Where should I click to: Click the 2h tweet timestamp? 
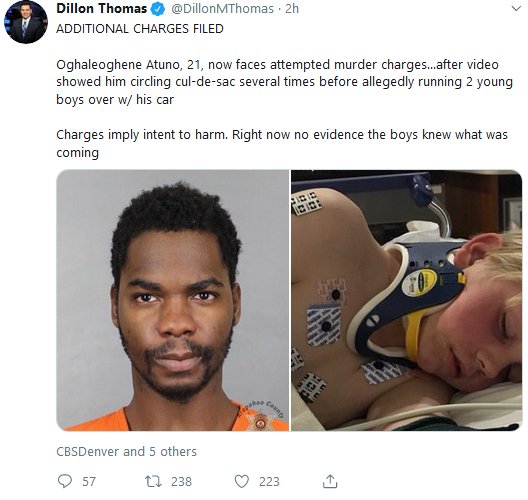click(x=292, y=9)
